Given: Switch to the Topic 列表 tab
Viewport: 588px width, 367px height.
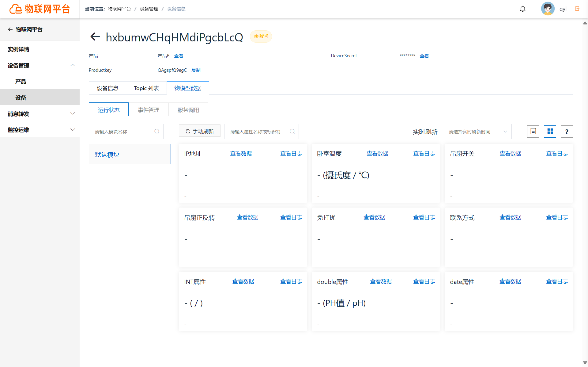Looking at the screenshot, I should 146,88.
